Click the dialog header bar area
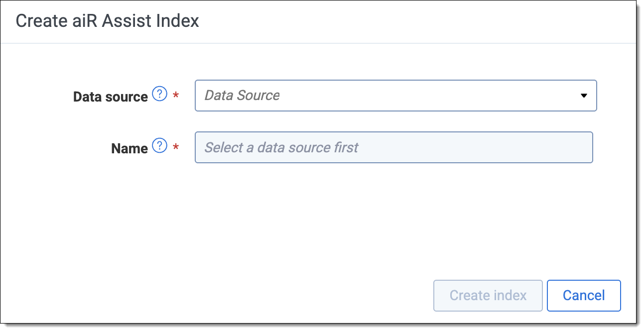Screen dimensions: 644x331 (x=319, y=22)
